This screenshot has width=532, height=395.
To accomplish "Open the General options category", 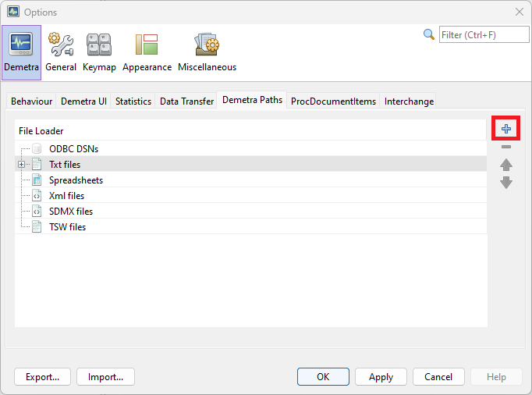I will pos(60,52).
